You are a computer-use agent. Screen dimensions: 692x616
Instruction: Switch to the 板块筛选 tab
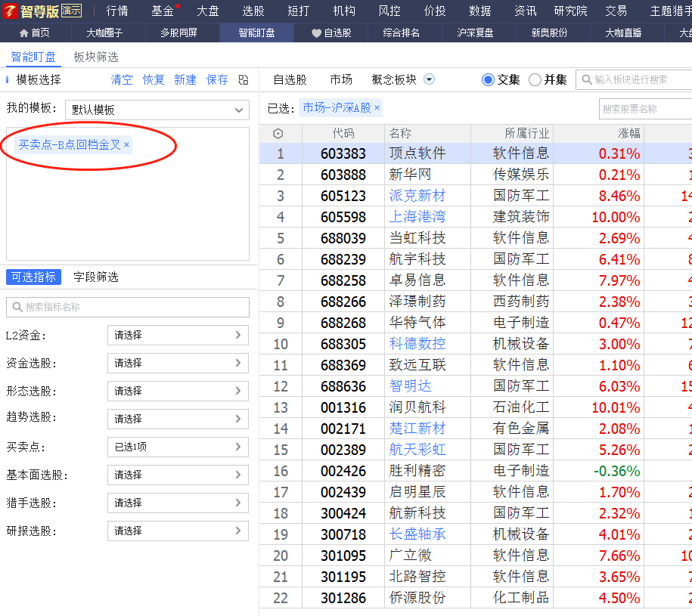[96, 57]
